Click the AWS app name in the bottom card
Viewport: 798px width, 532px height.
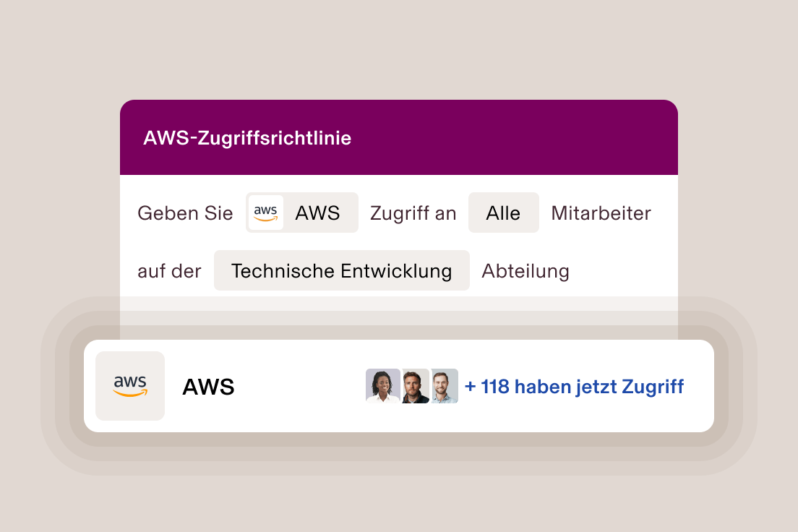(x=208, y=387)
